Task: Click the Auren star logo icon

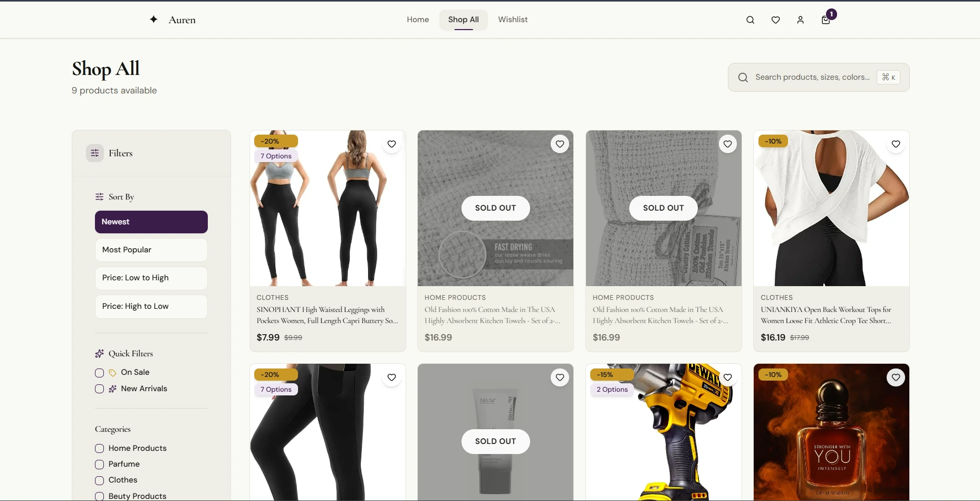Action: click(x=153, y=20)
